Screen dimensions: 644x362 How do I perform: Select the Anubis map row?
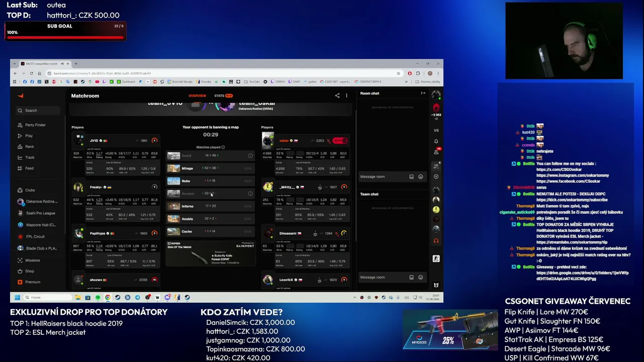pyautogui.click(x=210, y=219)
